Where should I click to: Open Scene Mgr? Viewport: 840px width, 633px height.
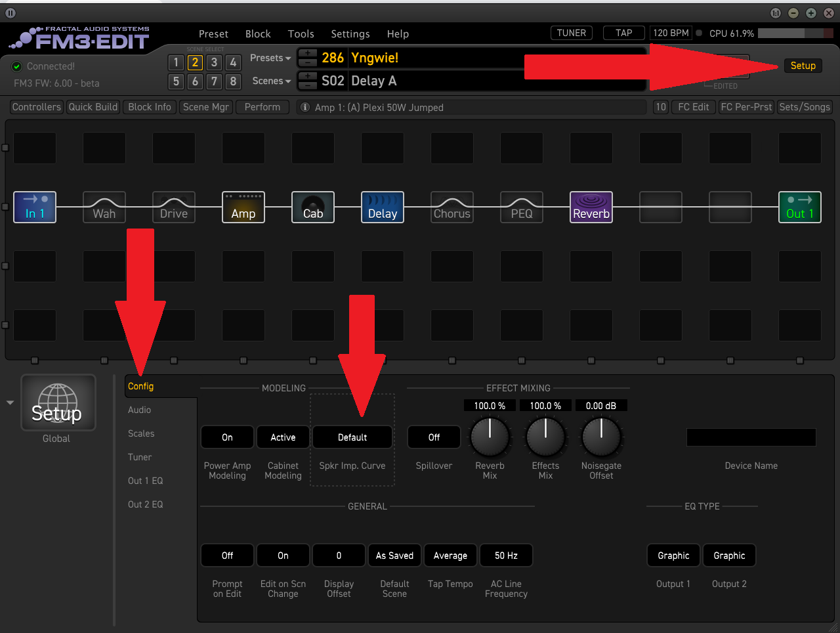pyautogui.click(x=206, y=107)
